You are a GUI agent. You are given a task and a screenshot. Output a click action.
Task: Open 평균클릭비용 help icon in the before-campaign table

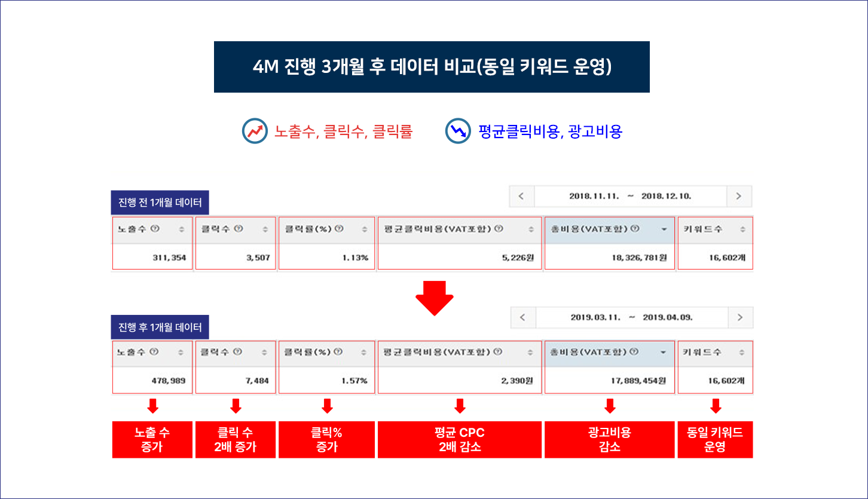point(499,229)
